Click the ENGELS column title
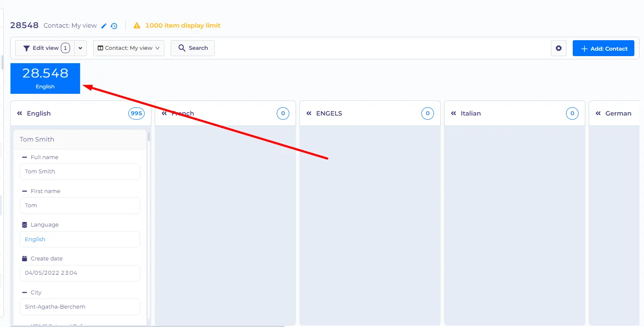 point(329,113)
